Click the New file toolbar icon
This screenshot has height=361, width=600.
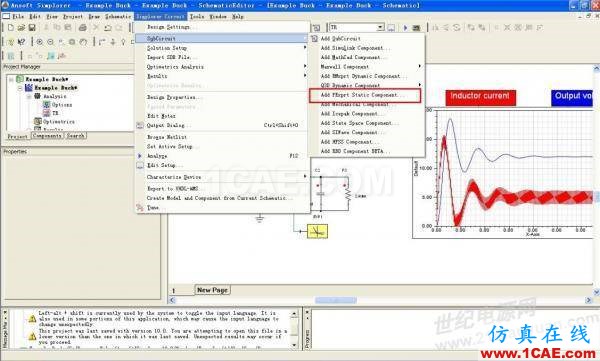tap(11, 28)
